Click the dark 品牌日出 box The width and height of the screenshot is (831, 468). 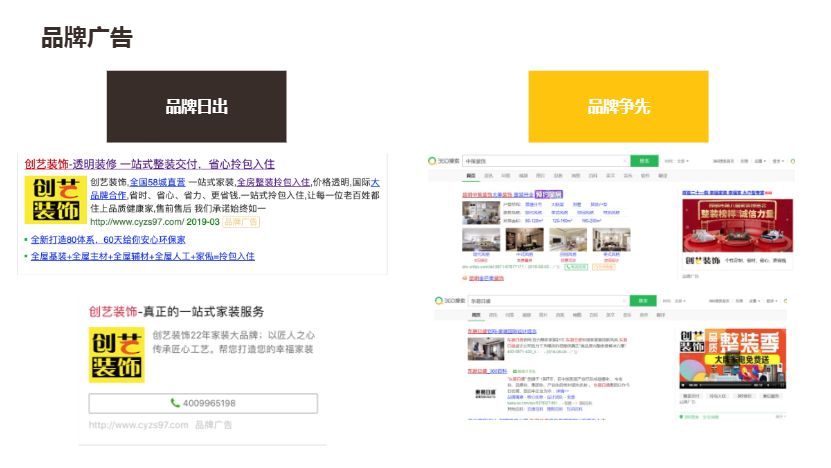pyautogui.click(x=196, y=107)
